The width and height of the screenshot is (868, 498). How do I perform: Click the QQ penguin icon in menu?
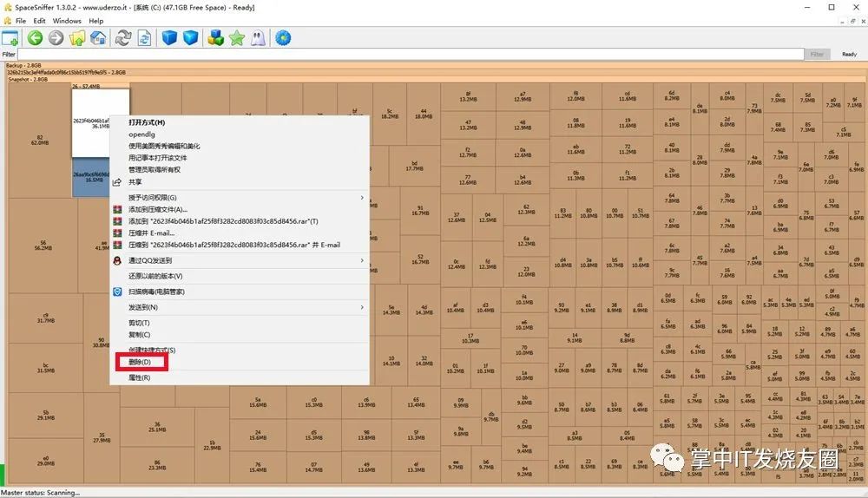tap(117, 260)
